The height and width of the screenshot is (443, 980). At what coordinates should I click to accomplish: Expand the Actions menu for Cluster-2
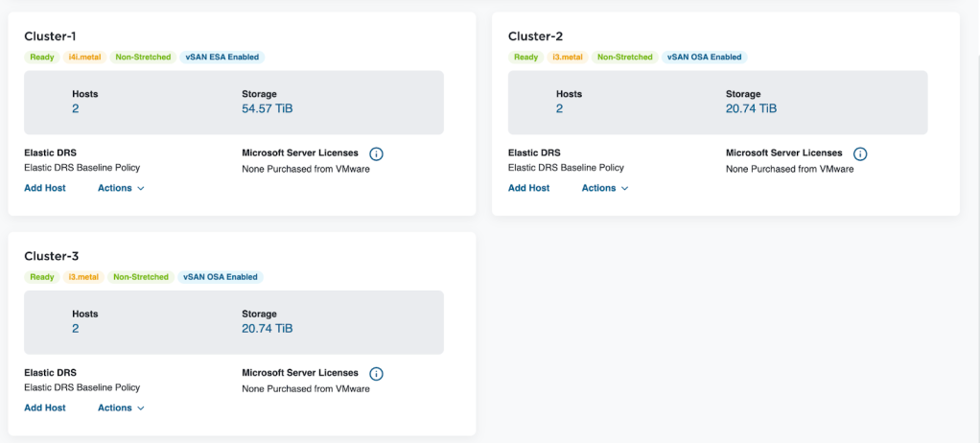click(605, 188)
